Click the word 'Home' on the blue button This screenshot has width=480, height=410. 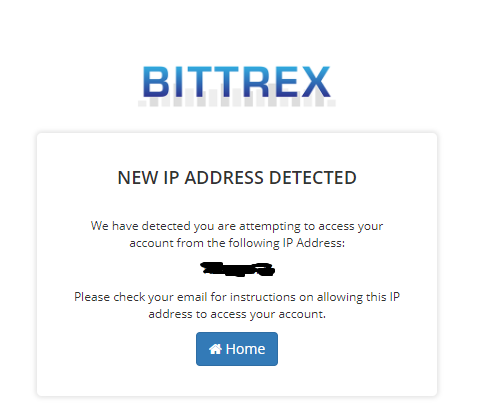point(245,349)
